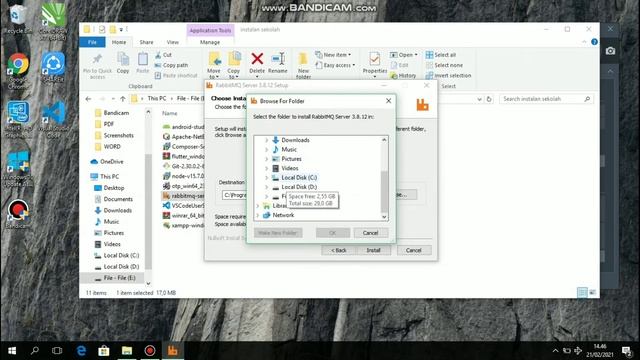Switch to the Share ribbon tab
The height and width of the screenshot is (360, 640).
(146, 42)
